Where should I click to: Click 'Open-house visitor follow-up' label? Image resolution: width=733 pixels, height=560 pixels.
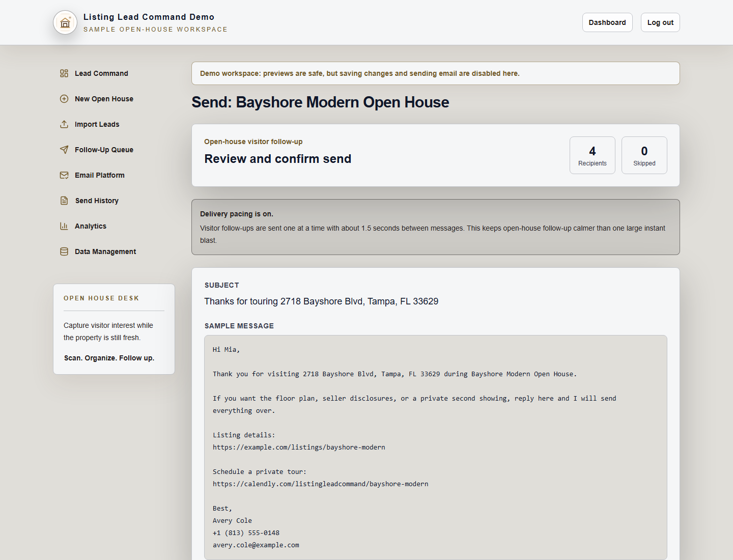tap(253, 142)
